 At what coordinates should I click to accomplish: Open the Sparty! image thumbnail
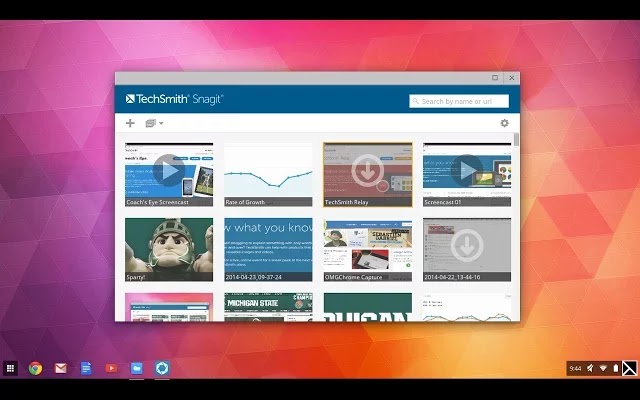point(169,249)
